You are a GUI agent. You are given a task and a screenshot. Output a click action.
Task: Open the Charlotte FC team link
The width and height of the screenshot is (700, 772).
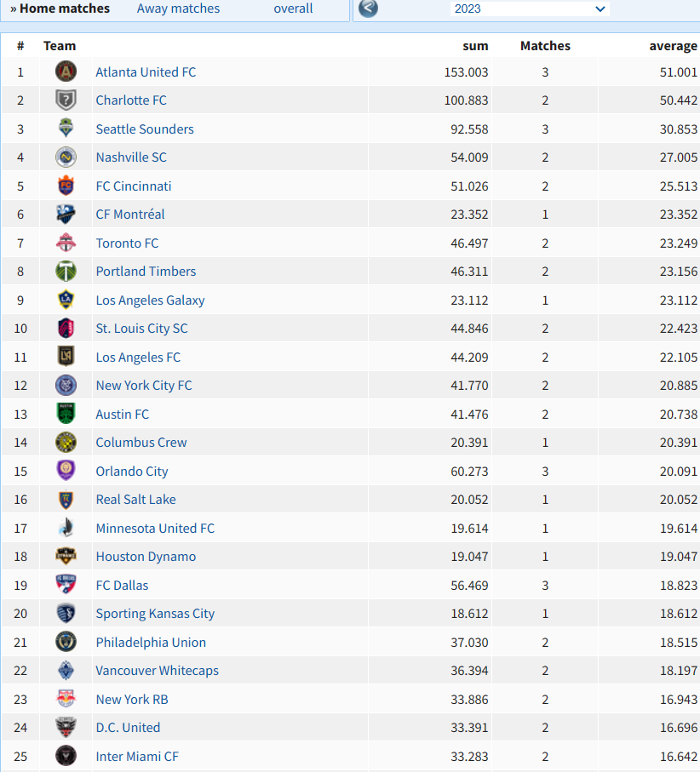[131, 100]
